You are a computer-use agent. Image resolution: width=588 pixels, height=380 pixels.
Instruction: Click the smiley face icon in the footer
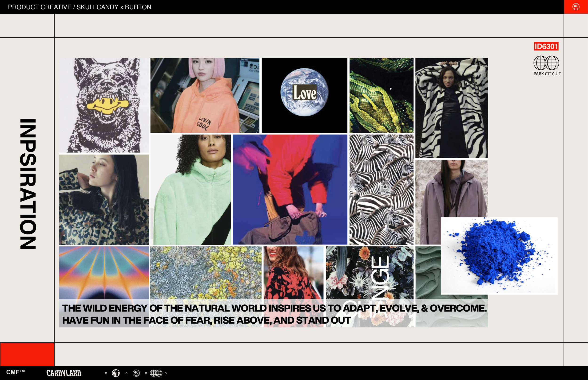point(136,373)
